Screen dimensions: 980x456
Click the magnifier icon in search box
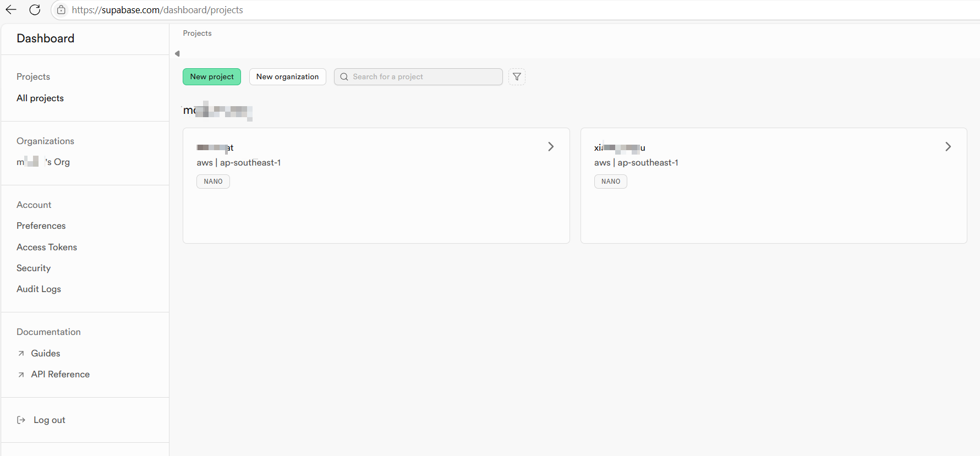coord(344,76)
